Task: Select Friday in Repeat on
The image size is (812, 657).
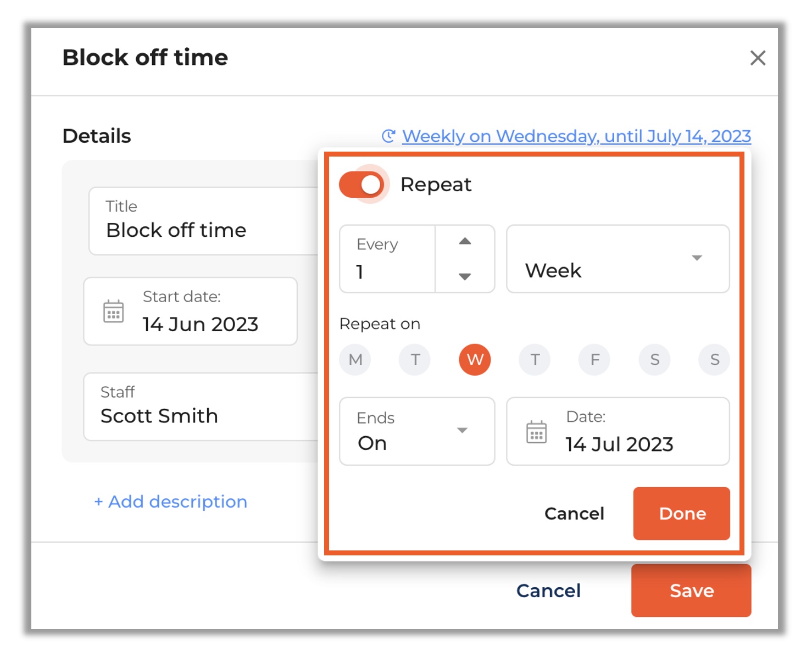Action: [594, 360]
